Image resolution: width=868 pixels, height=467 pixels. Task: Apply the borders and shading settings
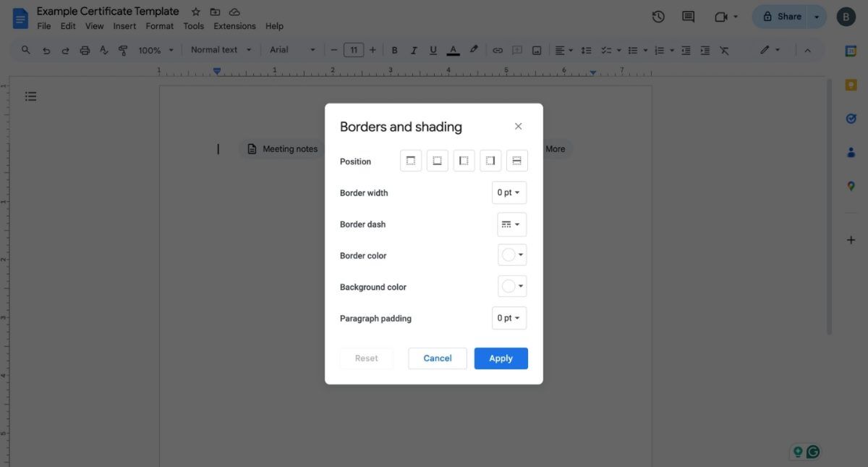tap(501, 358)
